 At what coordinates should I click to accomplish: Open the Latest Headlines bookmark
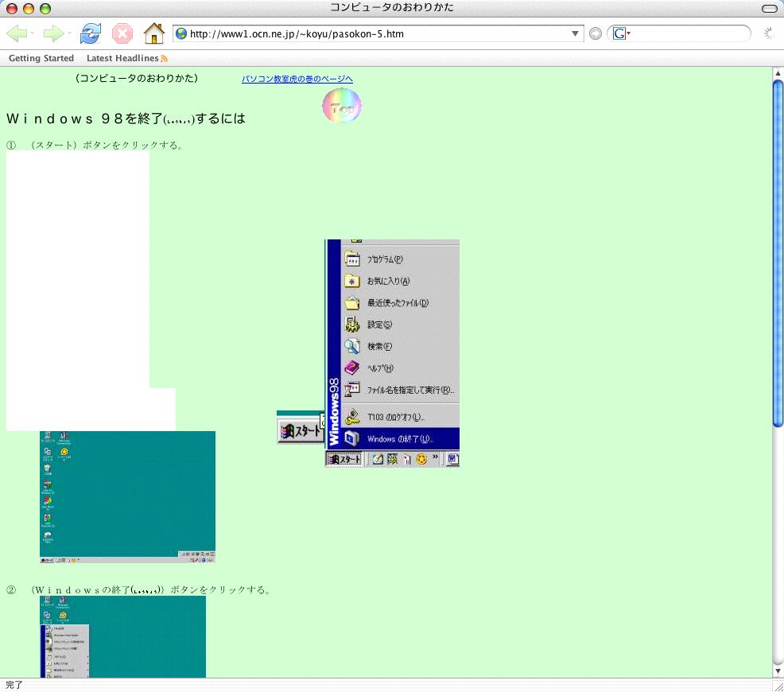[122, 58]
